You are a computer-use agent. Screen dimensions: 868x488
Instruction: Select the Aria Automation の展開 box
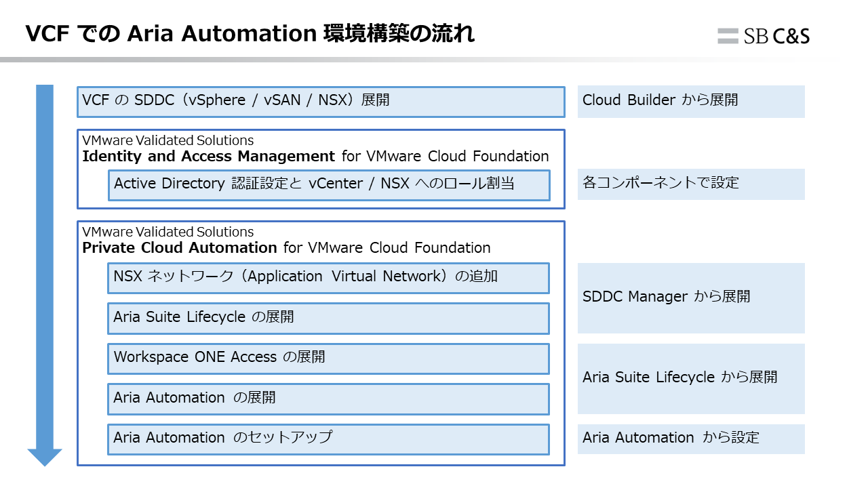click(328, 399)
